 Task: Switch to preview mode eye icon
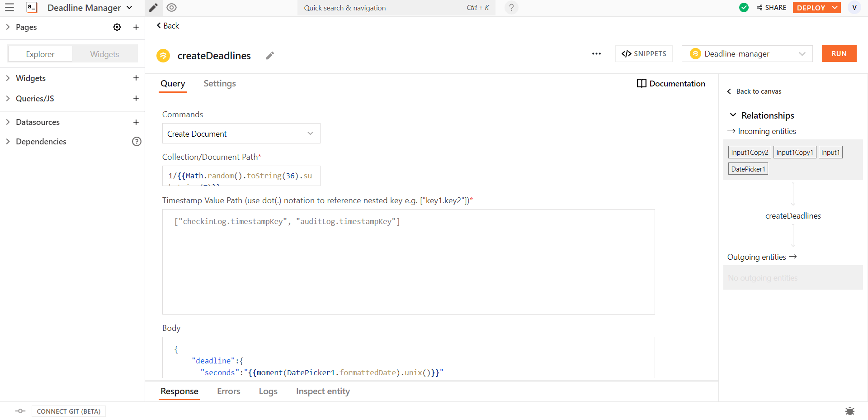coord(171,8)
